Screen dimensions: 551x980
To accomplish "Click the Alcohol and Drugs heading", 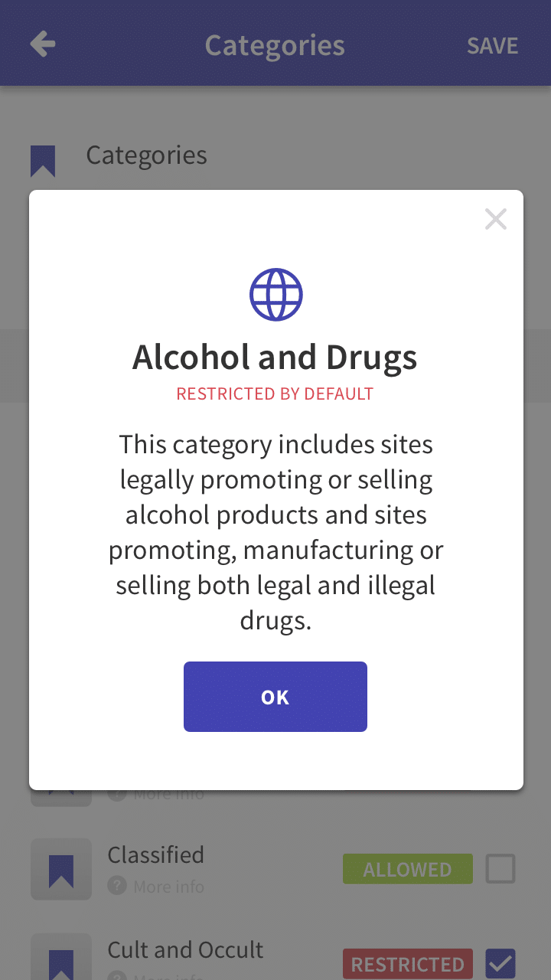I will [x=275, y=358].
